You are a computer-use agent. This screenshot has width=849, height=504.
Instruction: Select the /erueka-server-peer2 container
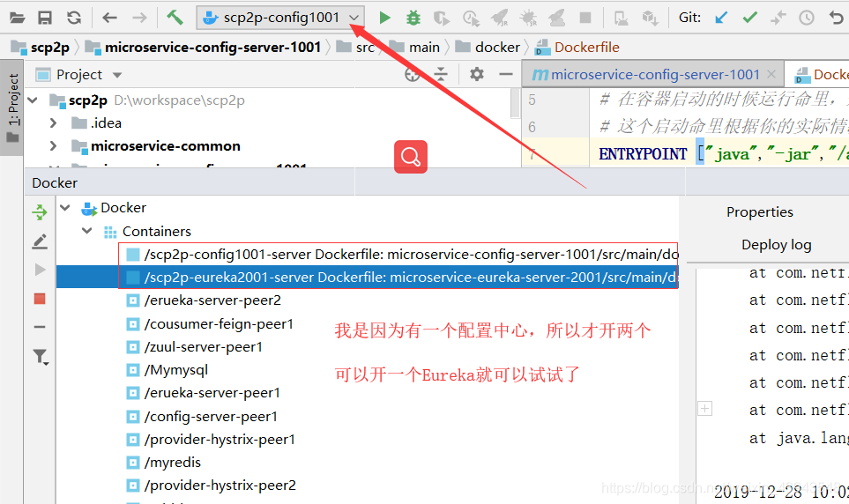(205, 300)
